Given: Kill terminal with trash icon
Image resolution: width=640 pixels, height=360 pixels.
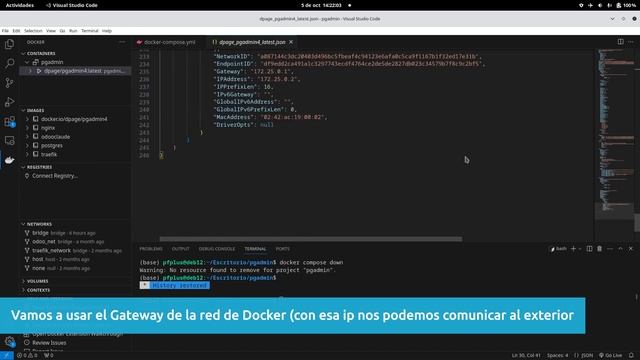Looking at the screenshot, I should click(x=600, y=249).
